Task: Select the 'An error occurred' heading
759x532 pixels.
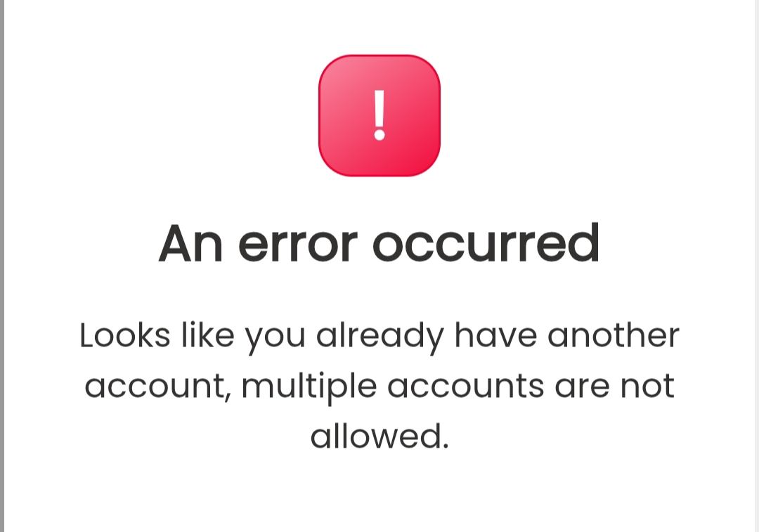Action: pos(379,243)
